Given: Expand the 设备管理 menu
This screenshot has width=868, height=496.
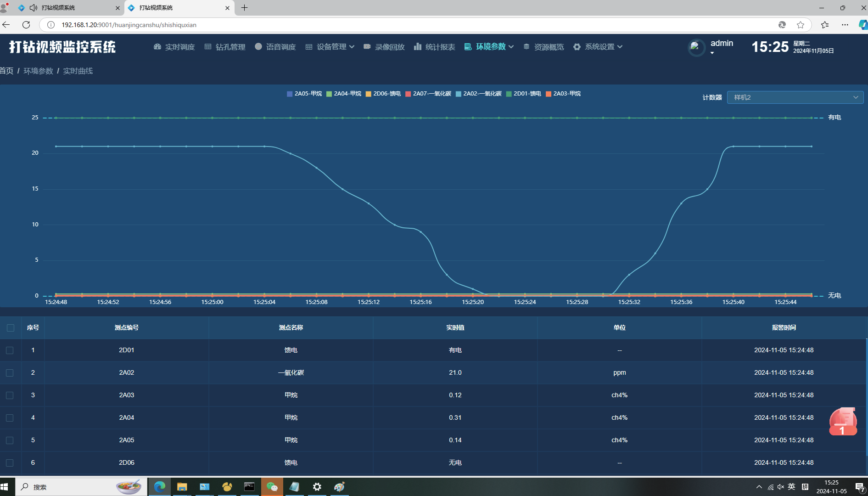Looking at the screenshot, I should [x=330, y=47].
